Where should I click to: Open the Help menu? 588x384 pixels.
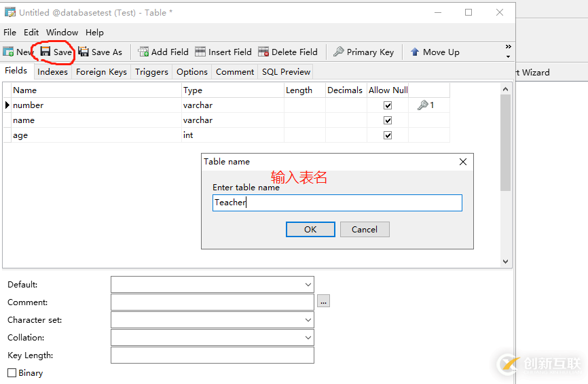pyautogui.click(x=94, y=32)
